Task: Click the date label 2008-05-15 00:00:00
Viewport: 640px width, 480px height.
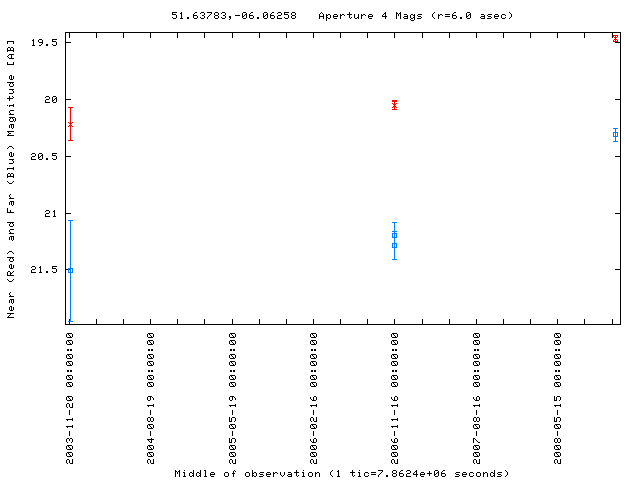Action: [558, 398]
